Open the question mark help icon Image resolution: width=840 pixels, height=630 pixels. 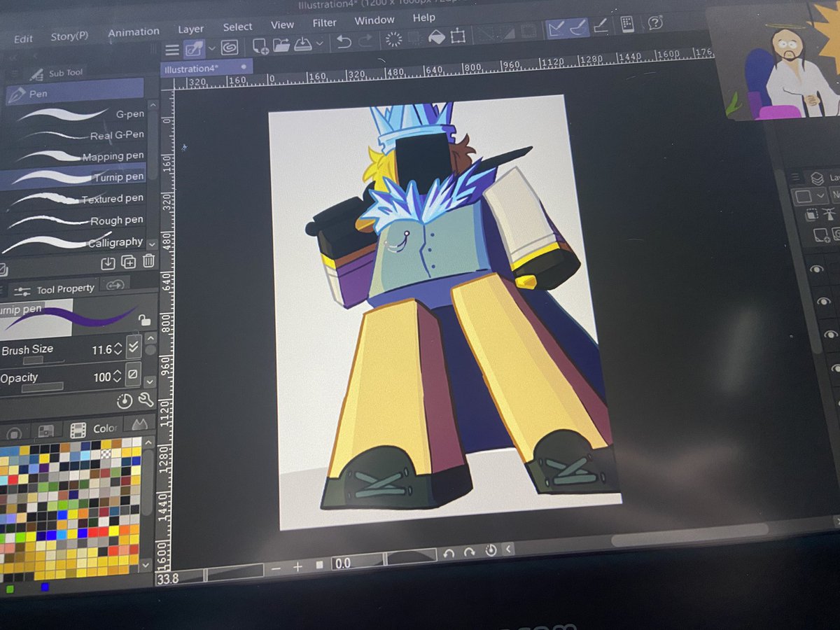pos(655,23)
